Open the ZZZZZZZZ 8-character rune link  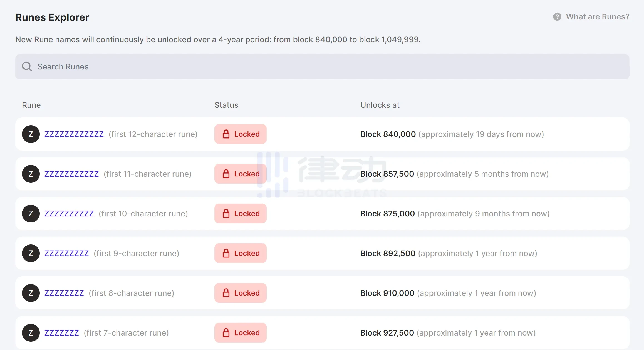[x=64, y=293]
